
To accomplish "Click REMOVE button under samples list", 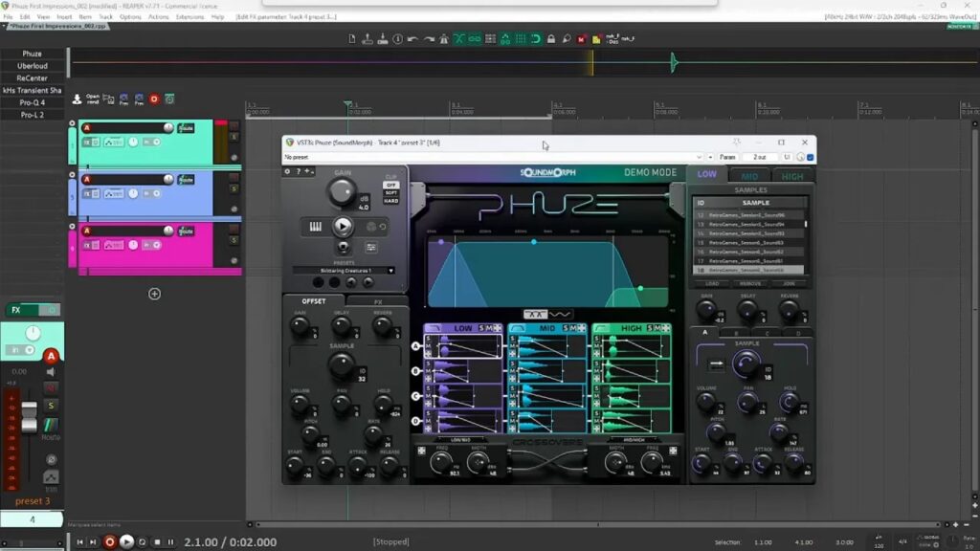I will click(750, 283).
